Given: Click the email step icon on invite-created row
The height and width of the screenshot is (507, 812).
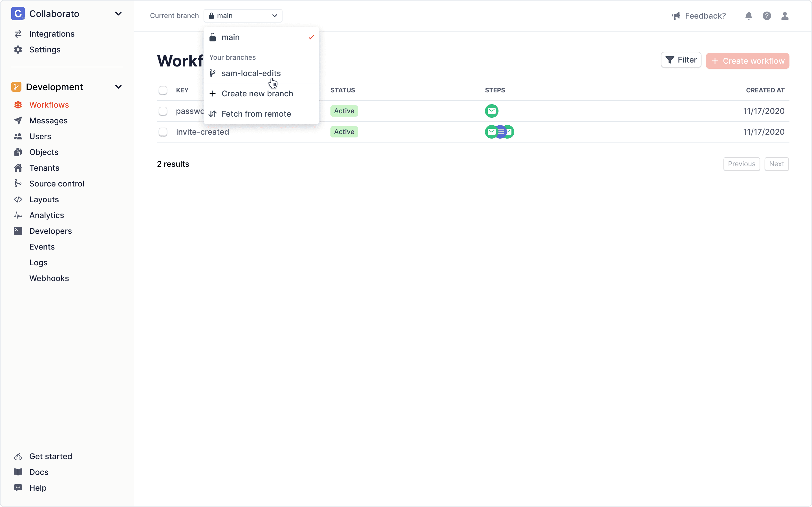Looking at the screenshot, I should coord(491,132).
